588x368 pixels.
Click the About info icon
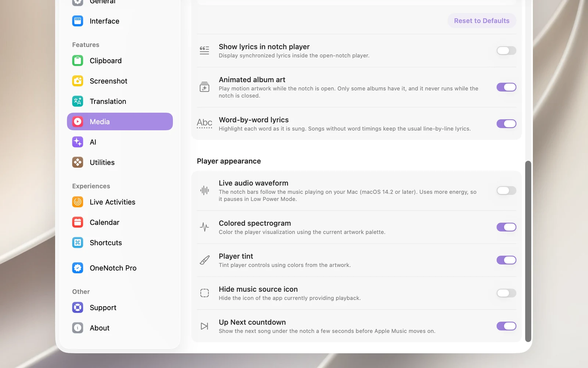click(x=78, y=328)
